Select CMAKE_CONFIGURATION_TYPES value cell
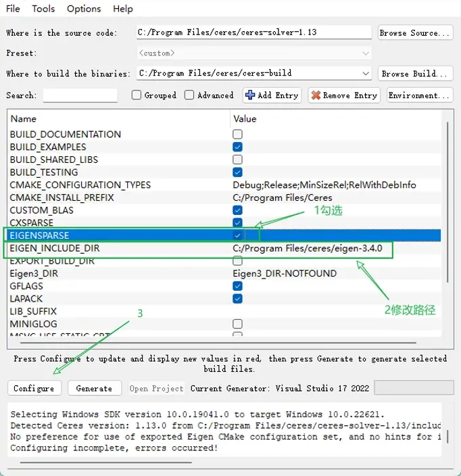The image size is (461, 476). [x=324, y=185]
